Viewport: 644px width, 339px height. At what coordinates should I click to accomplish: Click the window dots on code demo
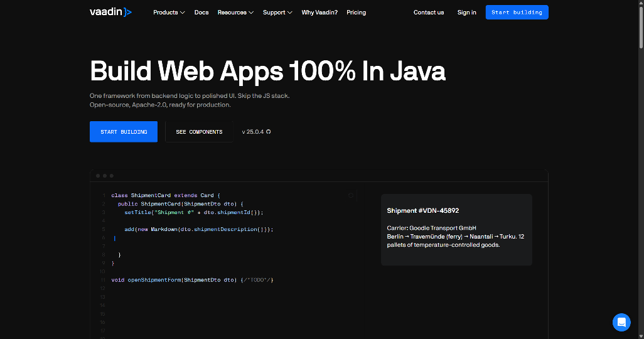pos(105,176)
